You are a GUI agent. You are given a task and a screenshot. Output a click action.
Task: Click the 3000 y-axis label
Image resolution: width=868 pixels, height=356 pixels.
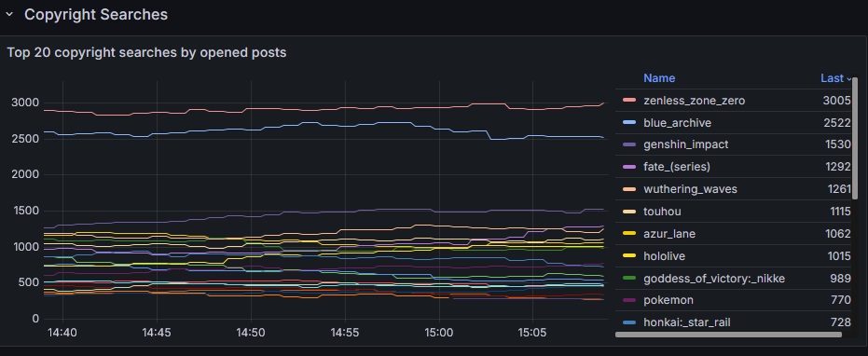click(x=25, y=103)
